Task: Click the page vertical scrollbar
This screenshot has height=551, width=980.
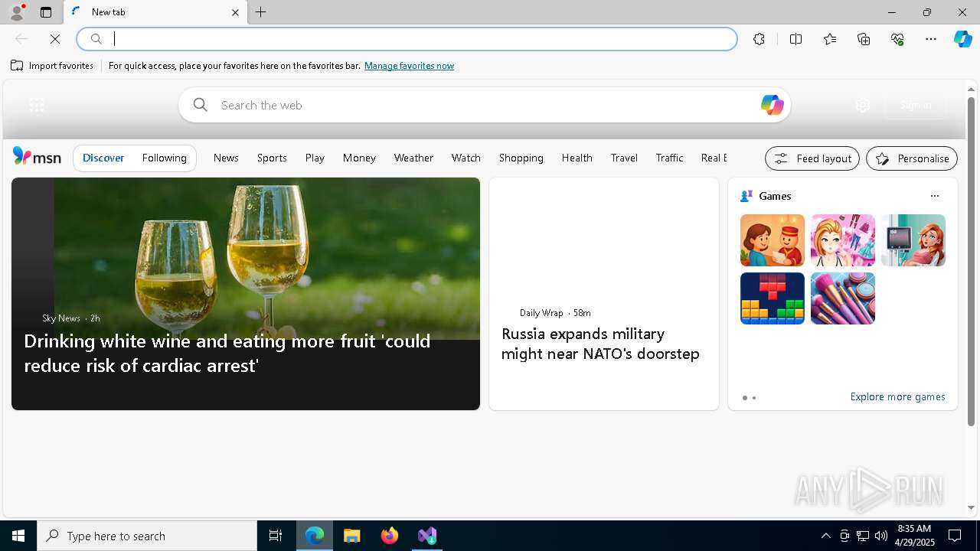Action: pos(971,260)
